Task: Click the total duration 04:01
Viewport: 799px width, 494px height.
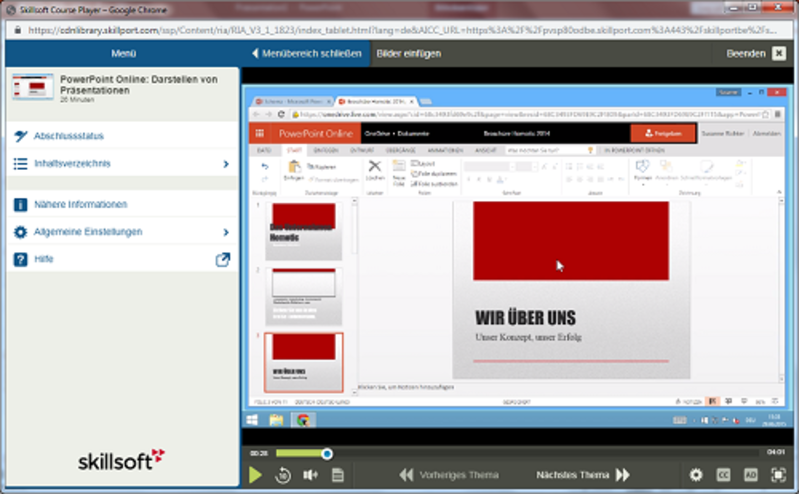Action: click(x=776, y=452)
